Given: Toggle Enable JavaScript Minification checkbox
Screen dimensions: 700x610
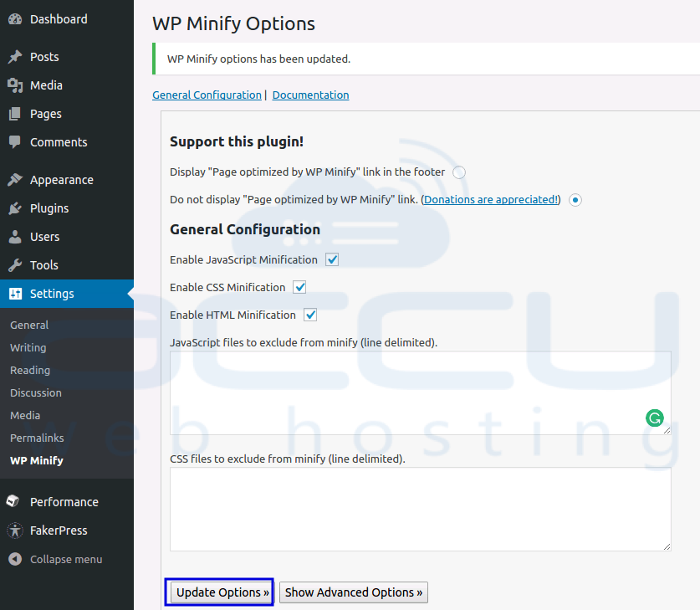Looking at the screenshot, I should (x=332, y=259).
